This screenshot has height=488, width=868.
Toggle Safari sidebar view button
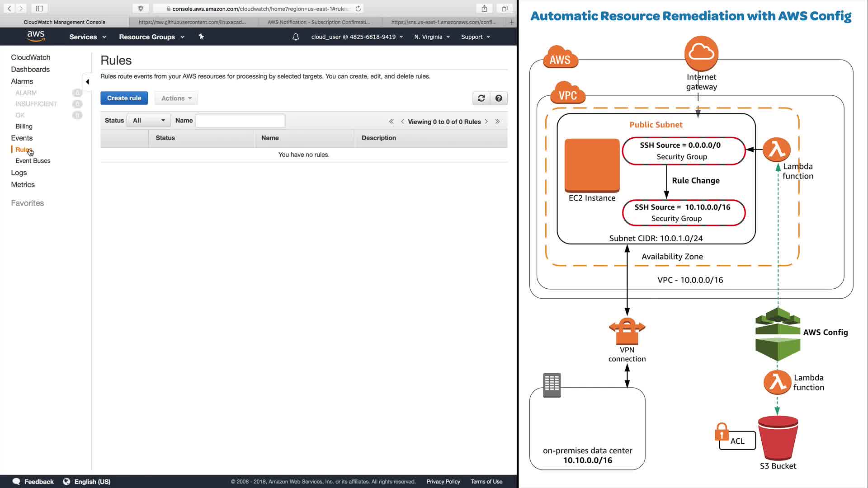(x=39, y=9)
